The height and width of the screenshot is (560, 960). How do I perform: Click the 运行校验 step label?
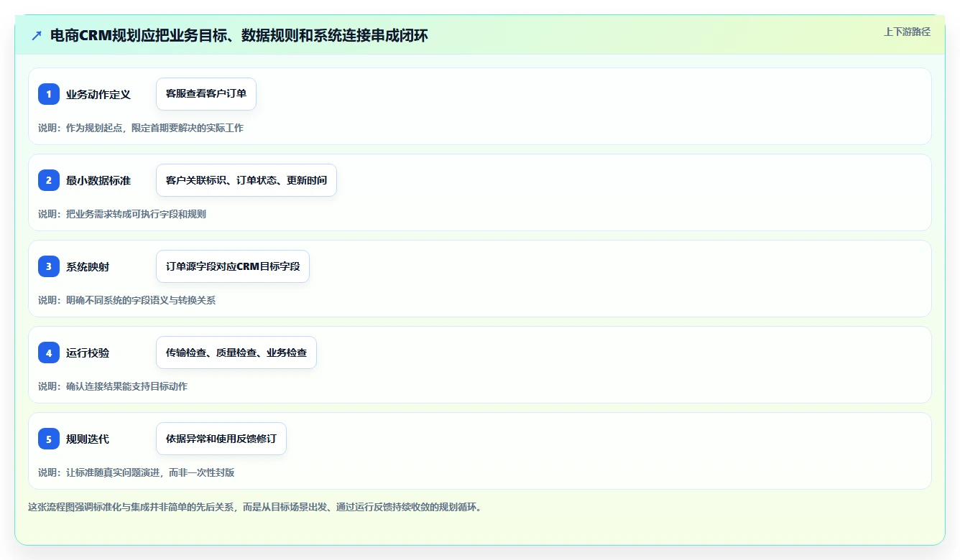88,353
